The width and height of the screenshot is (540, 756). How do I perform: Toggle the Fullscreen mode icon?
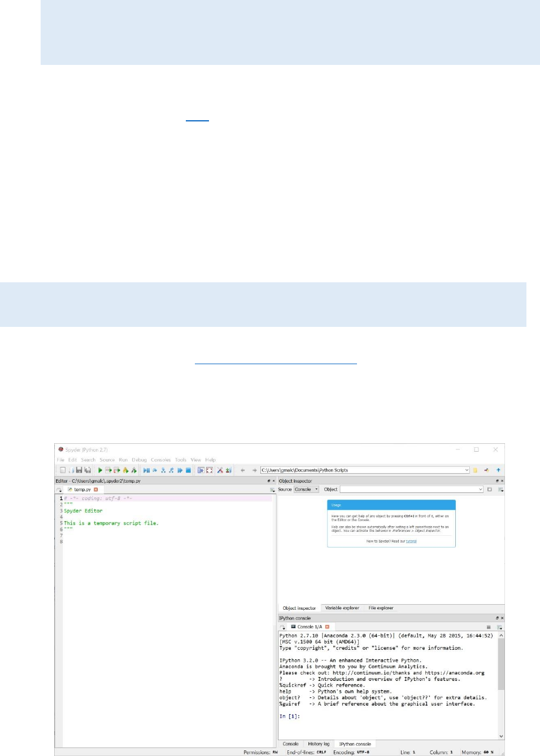pos(209,470)
